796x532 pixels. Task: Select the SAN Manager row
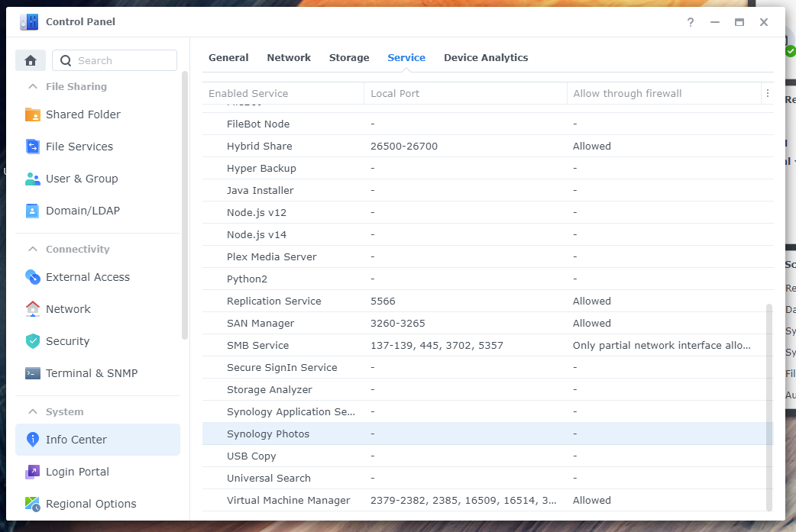coord(488,323)
